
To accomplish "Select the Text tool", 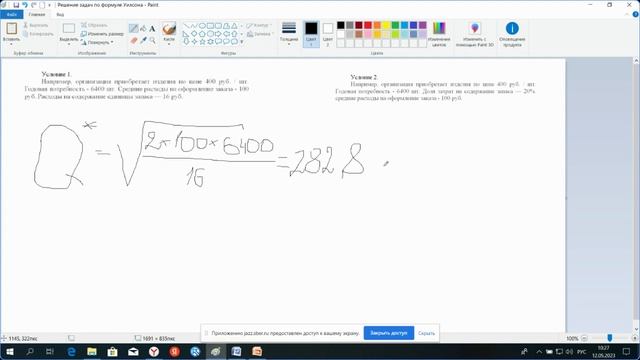I will 152,29.
